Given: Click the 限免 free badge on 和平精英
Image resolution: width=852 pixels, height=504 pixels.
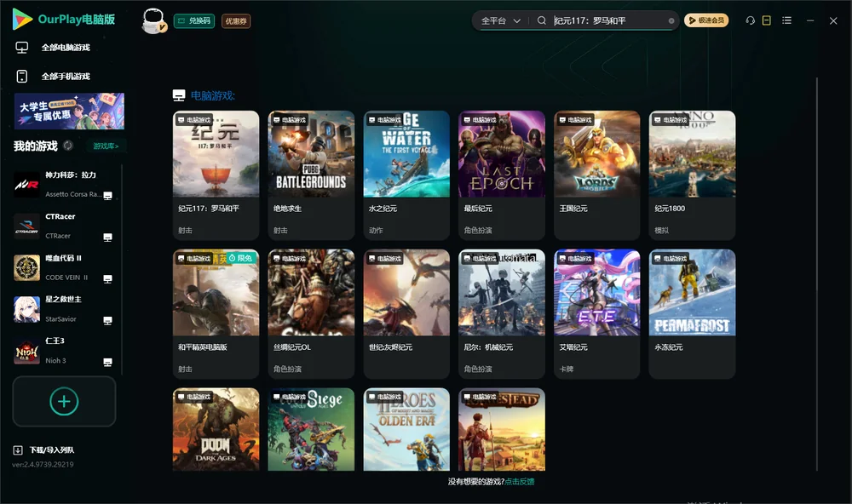Looking at the screenshot, I should click(x=241, y=258).
